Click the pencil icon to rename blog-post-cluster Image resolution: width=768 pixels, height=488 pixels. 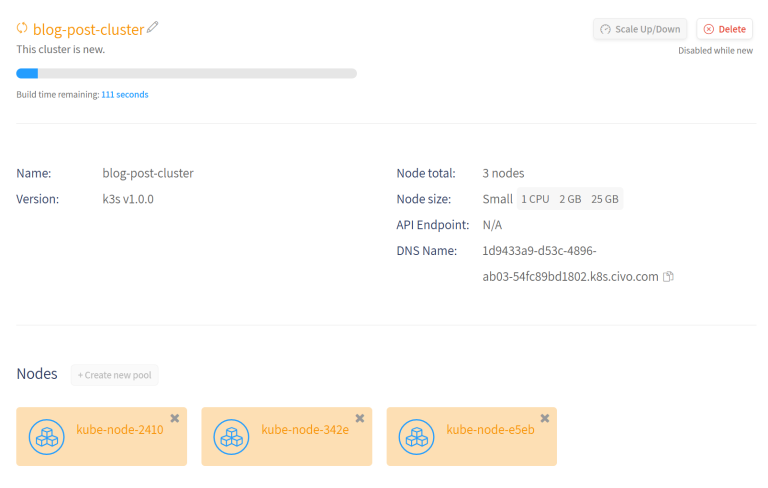tap(152, 27)
